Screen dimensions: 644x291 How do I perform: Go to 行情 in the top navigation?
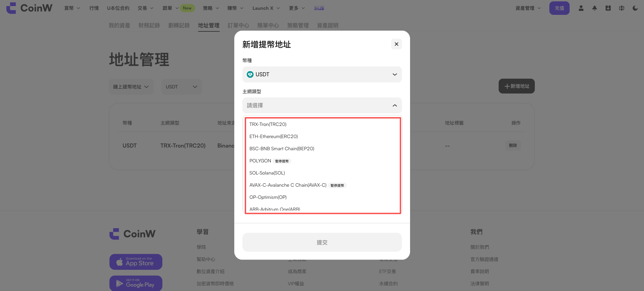click(x=94, y=8)
